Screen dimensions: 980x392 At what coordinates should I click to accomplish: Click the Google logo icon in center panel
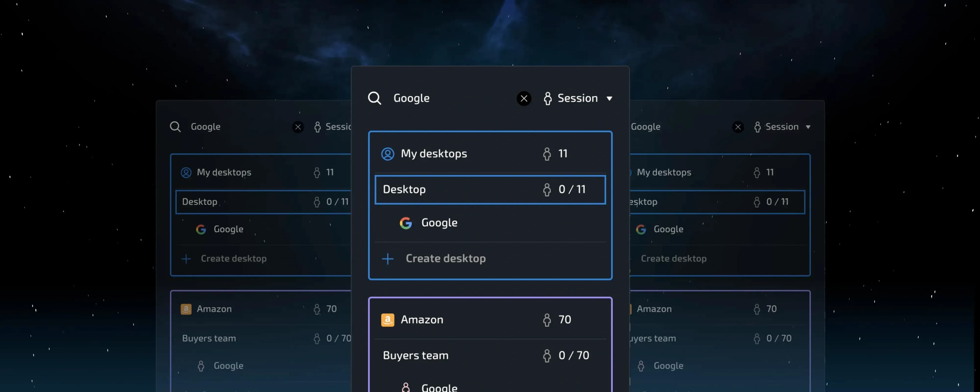406,223
